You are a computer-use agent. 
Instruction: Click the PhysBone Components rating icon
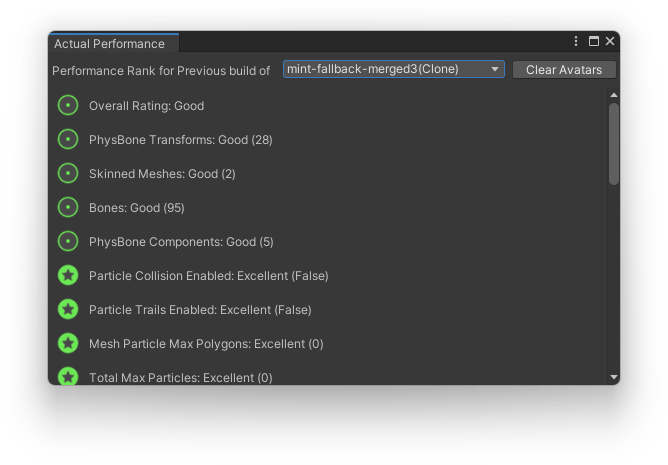click(68, 241)
